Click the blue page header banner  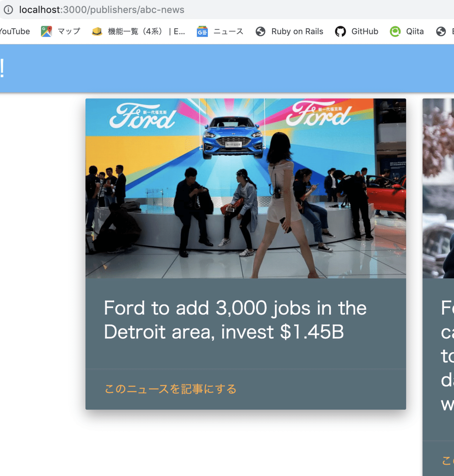(x=227, y=67)
